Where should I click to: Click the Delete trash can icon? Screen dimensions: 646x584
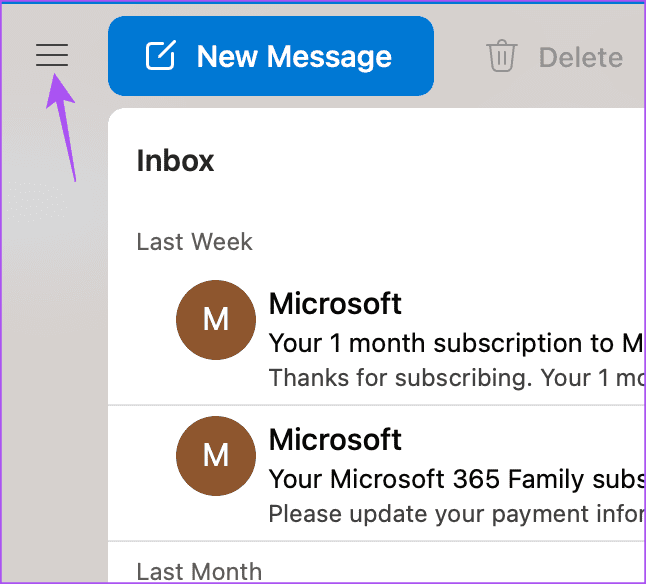coord(501,56)
